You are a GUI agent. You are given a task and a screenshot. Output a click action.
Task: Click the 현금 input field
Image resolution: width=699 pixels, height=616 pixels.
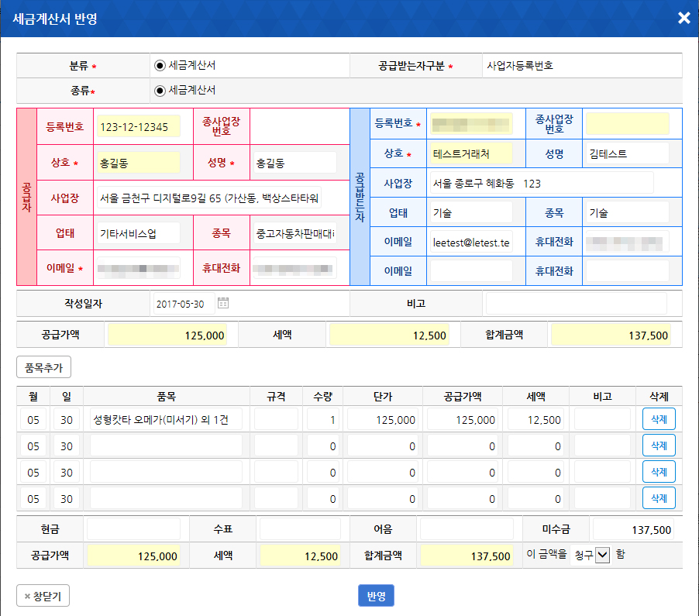point(134,529)
